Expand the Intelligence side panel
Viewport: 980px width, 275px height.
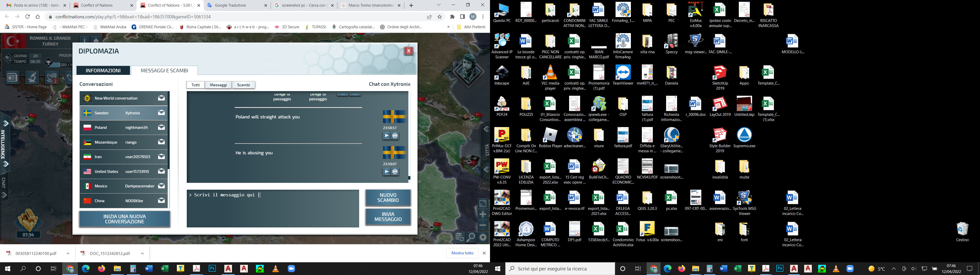point(6,123)
